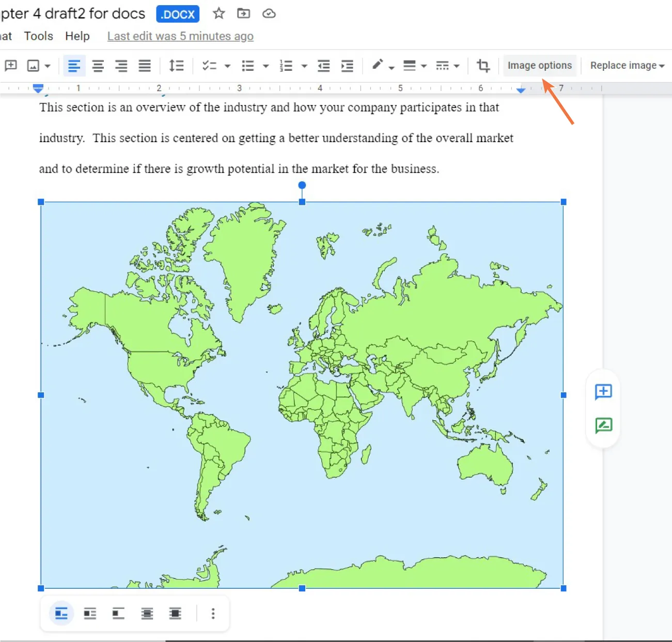The height and width of the screenshot is (642, 672).
Task: Click the increase indent icon
Action: click(x=347, y=66)
